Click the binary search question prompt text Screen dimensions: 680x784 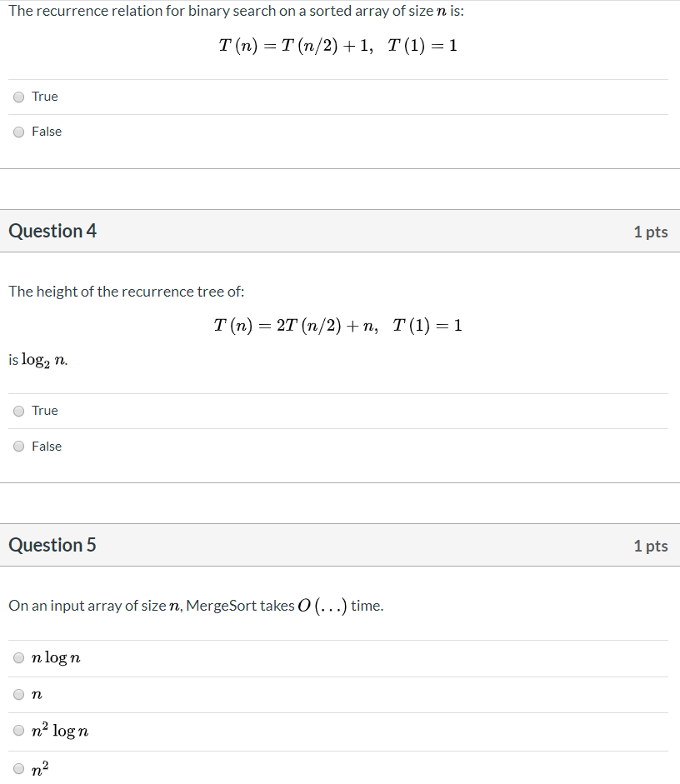tap(236, 11)
